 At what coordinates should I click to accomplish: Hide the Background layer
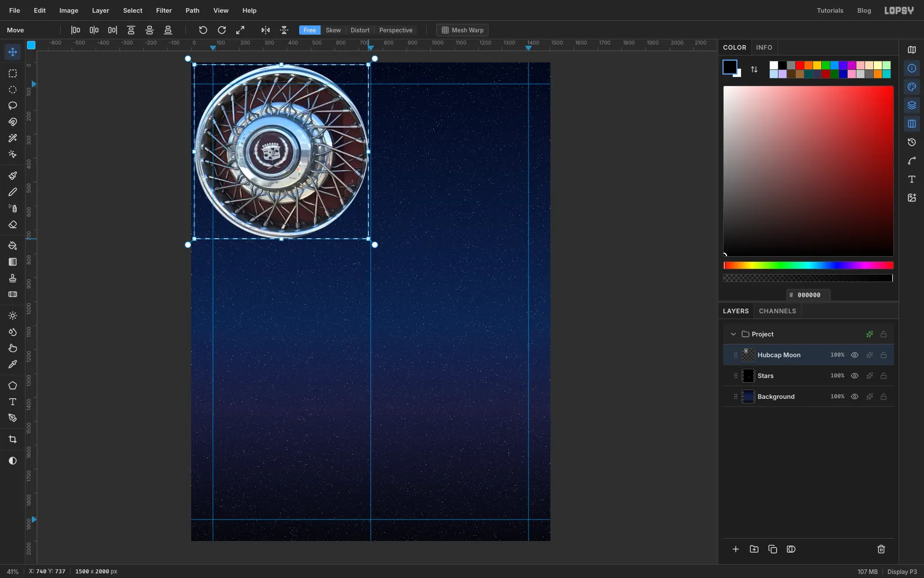click(x=855, y=397)
